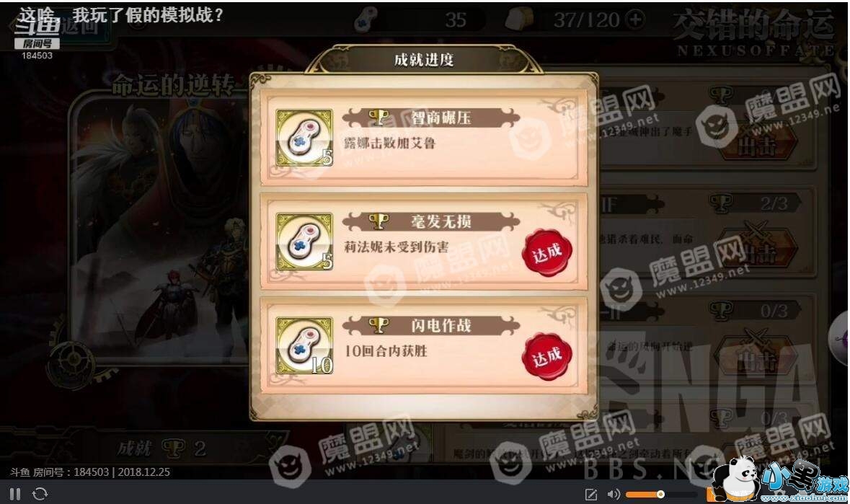850x504 pixels.
Task: Click the 命运的逆转 chapter artwork
Action: click(160, 228)
